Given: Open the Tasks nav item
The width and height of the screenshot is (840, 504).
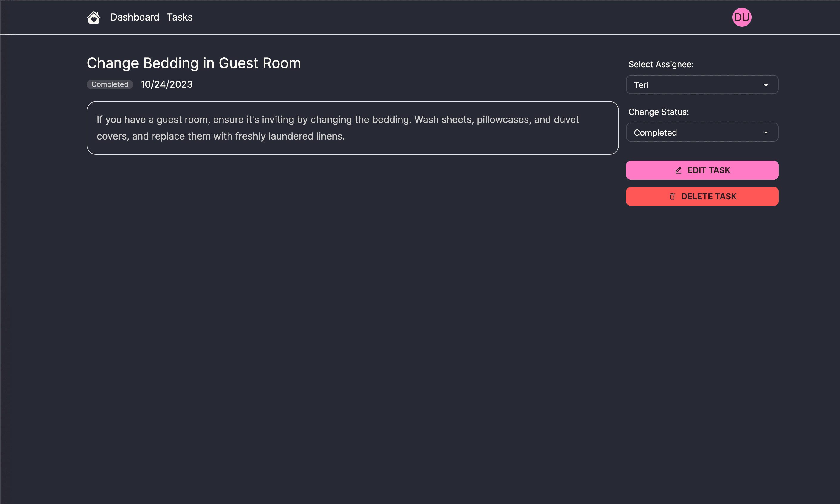Looking at the screenshot, I should click(x=180, y=17).
